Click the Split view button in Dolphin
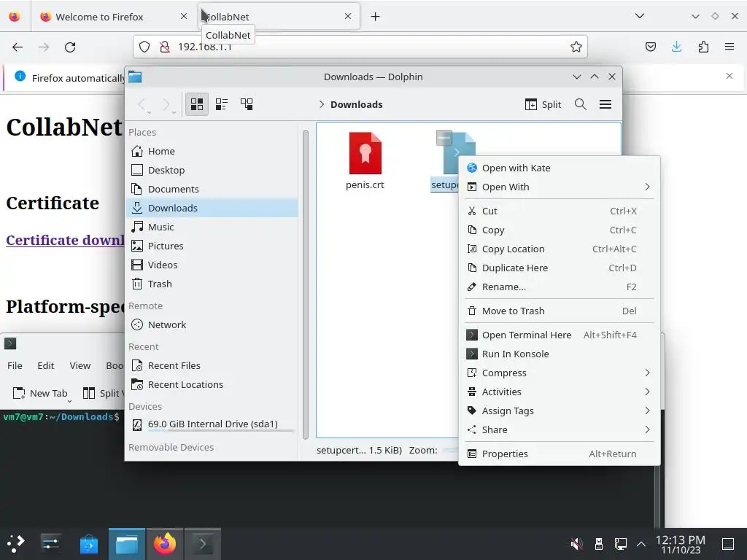Viewport: 747px width, 560px height. (x=543, y=104)
